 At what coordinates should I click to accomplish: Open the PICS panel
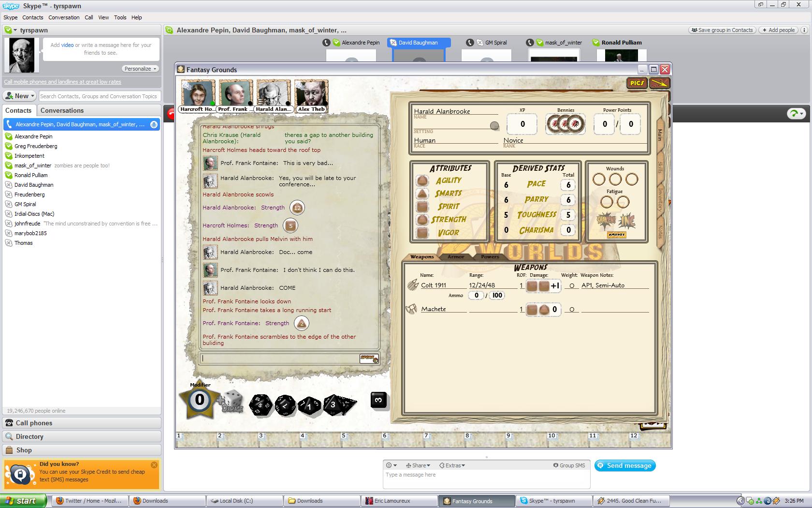click(x=637, y=83)
